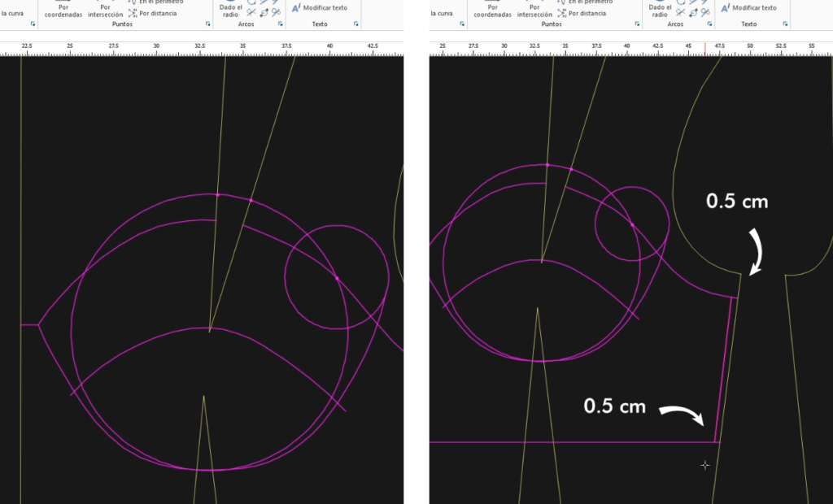Click the pink point on right window's small circle

[x=632, y=224]
